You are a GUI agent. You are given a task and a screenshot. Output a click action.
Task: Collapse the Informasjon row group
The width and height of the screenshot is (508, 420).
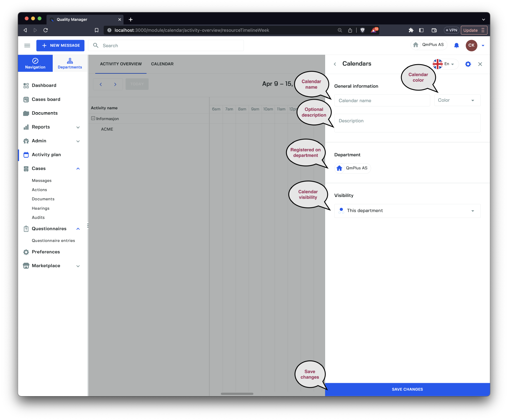[x=93, y=118]
